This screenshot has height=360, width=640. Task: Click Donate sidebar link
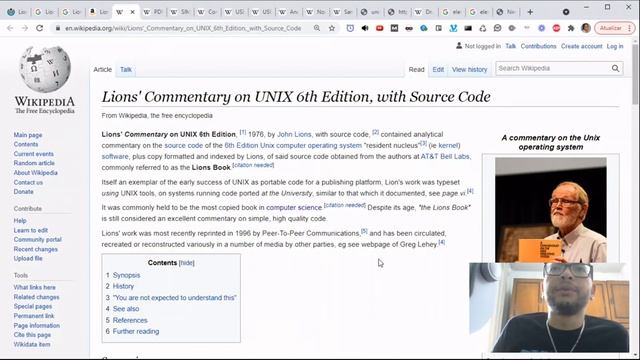(24, 191)
